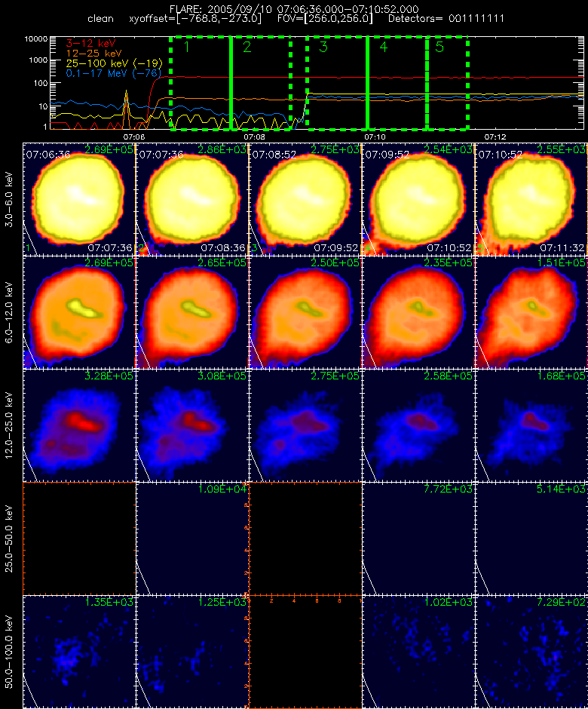This screenshot has height=709, width=588.
Task: Open the 12.0-25.0 keV image labeled 3.28E+05
Action: pyautogui.click(x=79, y=426)
